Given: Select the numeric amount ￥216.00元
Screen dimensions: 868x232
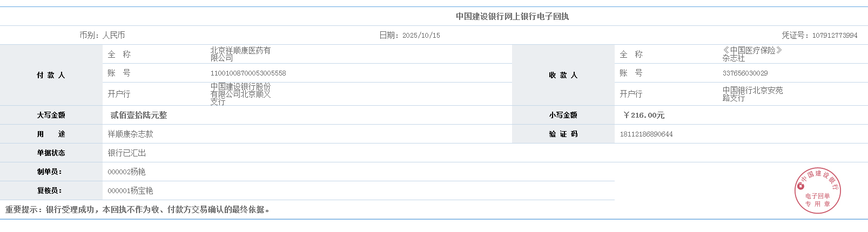Looking at the screenshot, I should [x=644, y=115].
